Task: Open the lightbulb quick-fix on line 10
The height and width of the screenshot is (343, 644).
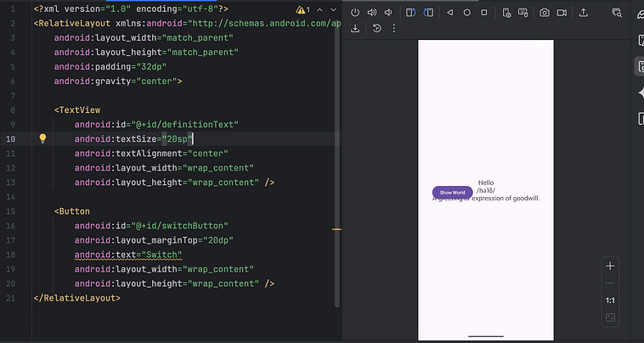Action: pyautogui.click(x=42, y=138)
